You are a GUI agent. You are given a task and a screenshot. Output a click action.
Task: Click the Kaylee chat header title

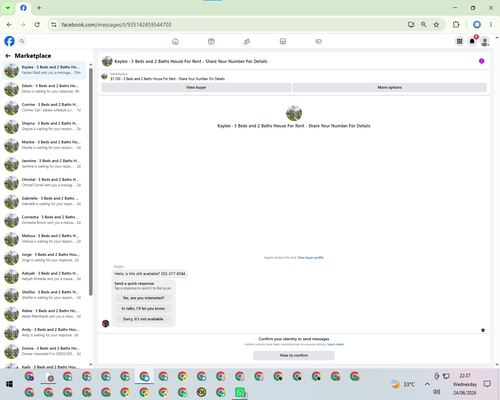(191, 61)
